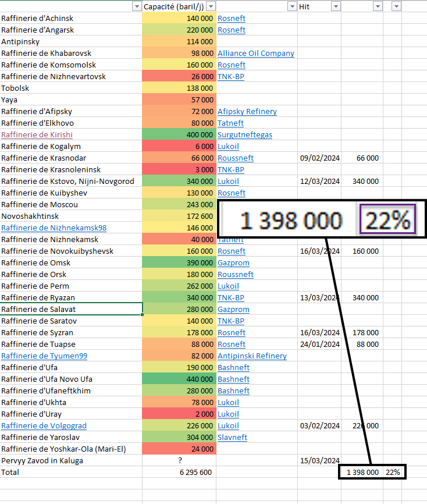Open the rightmost column filter dropdown

point(396,6)
